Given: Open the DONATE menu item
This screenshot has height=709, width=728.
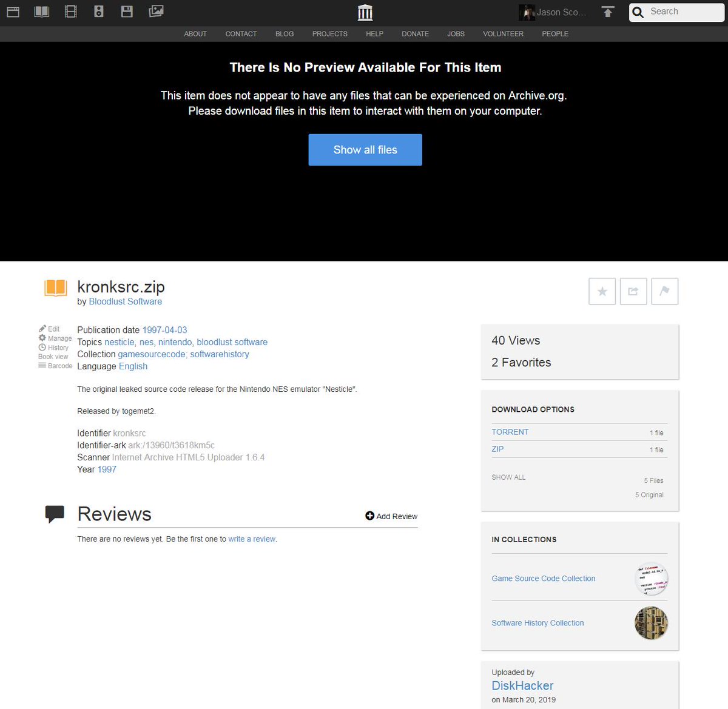Looking at the screenshot, I should point(415,34).
